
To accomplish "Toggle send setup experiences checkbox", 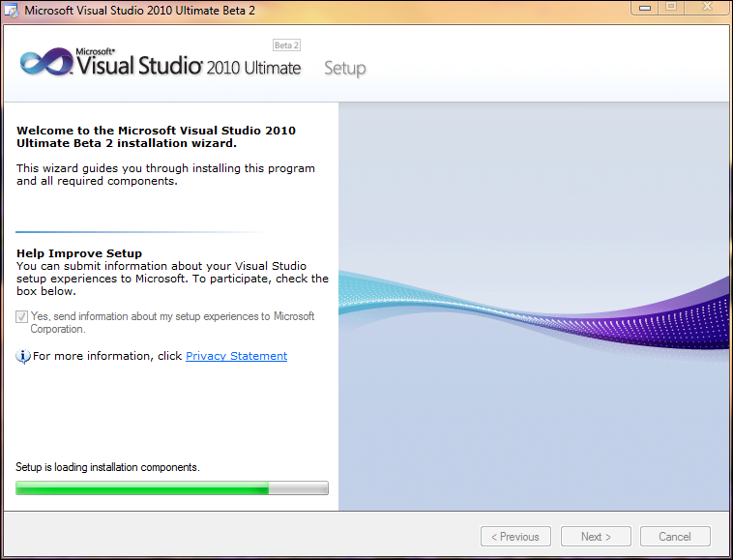I will tap(21, 317).
